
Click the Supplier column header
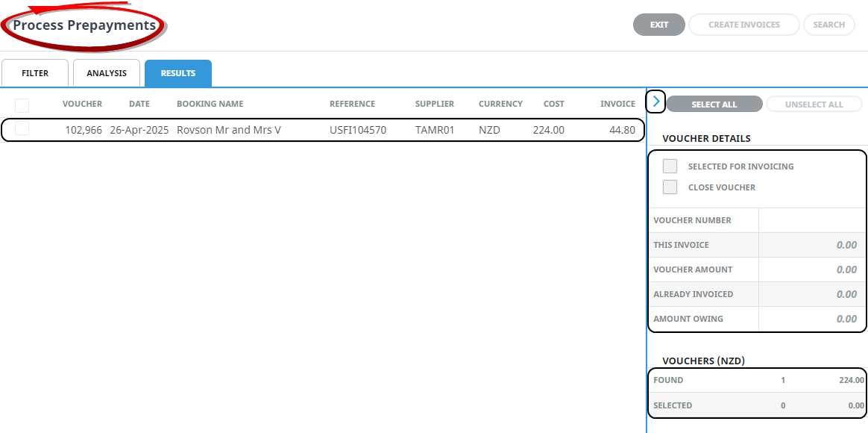point(434,104)
